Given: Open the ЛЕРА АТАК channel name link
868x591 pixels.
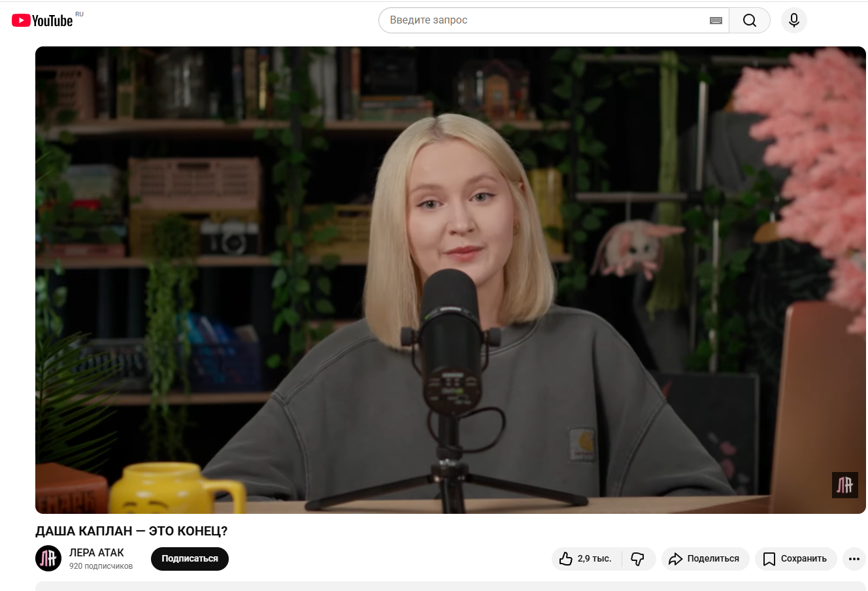Looking at the screenshot, I should point(97,552).
